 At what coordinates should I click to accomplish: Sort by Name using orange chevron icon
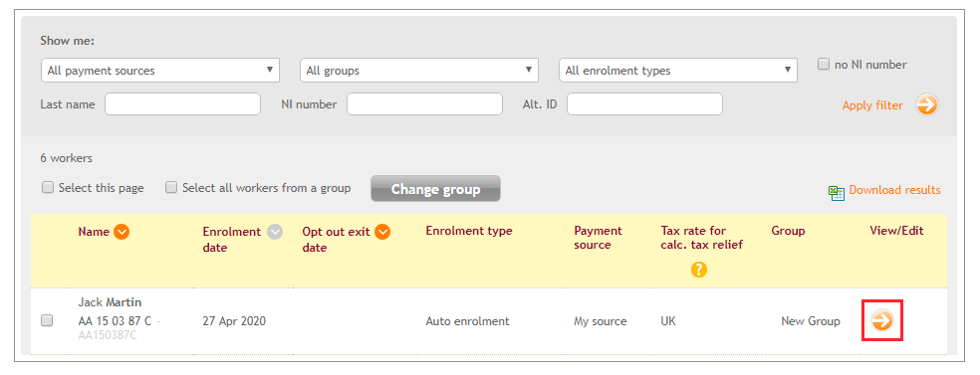[122, 232]
